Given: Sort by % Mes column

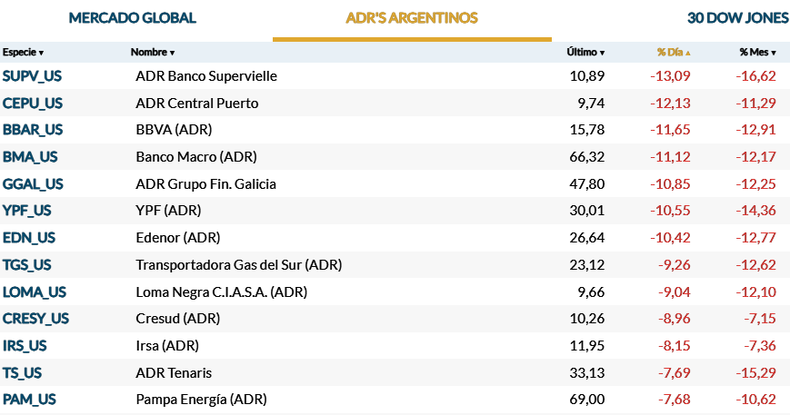Looking at the screenshot, I should tap(757, 52).
